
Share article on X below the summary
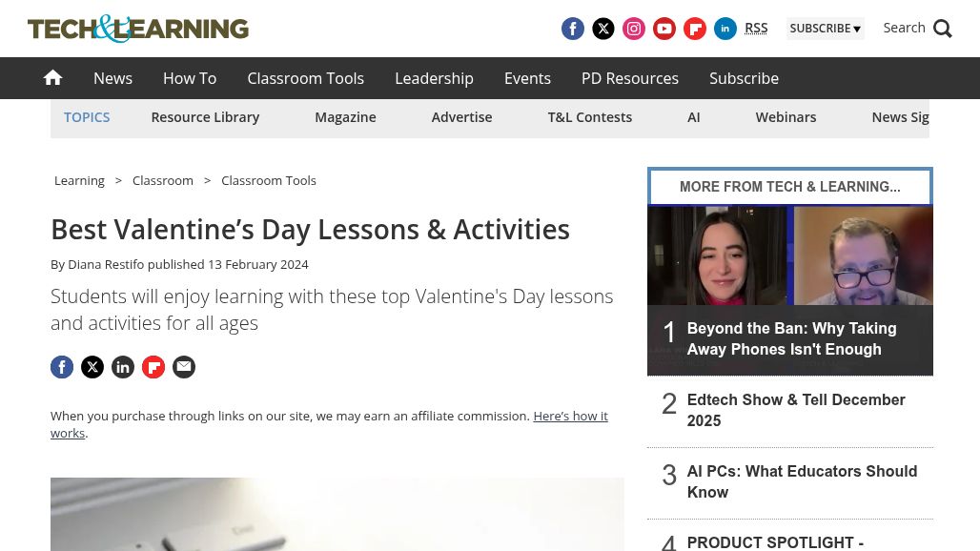92,367
